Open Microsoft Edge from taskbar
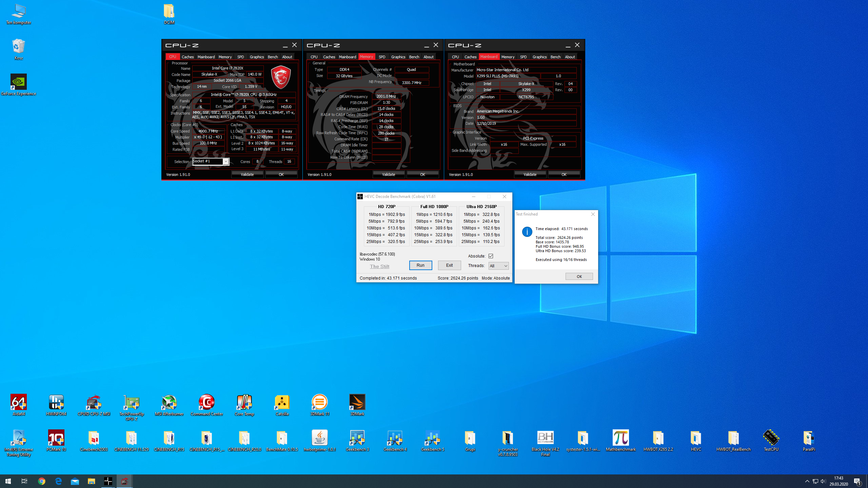The image size is (868, 488). point(58,481)
